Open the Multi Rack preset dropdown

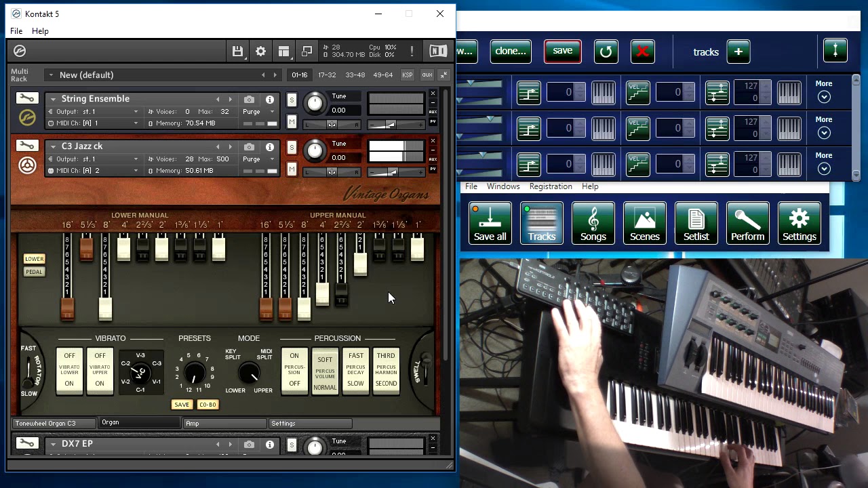(x=50, y=75)
